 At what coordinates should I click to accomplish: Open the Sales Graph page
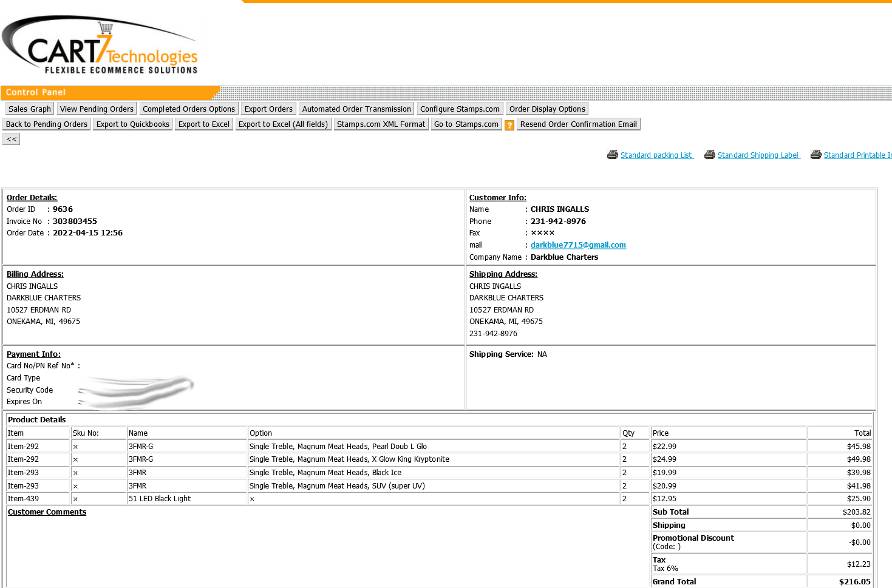[30, 109]
